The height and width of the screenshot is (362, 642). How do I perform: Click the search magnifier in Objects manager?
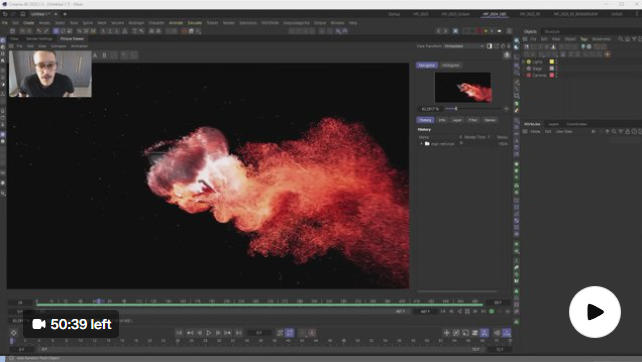coord(621,39)
